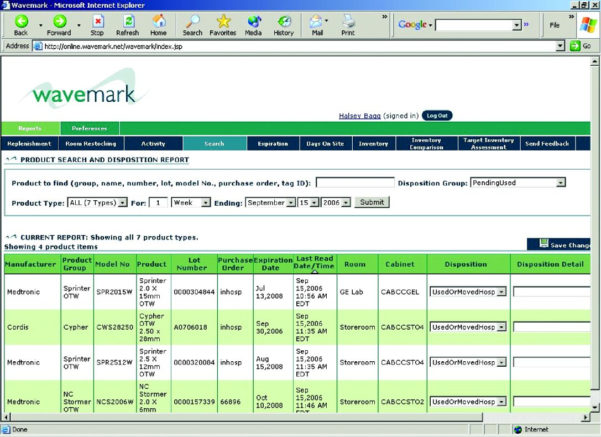Image resolution: width=601 pixels, height=437 pixels.
Task: Open the Favorites star icon
Action: (223, 22)
